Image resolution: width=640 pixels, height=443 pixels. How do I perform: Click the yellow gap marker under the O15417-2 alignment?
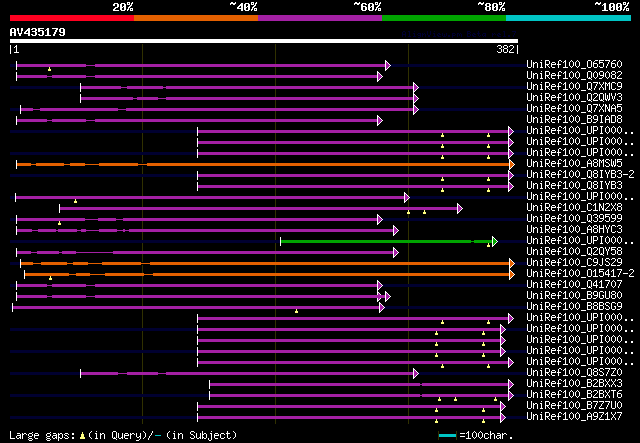point(51,278)
